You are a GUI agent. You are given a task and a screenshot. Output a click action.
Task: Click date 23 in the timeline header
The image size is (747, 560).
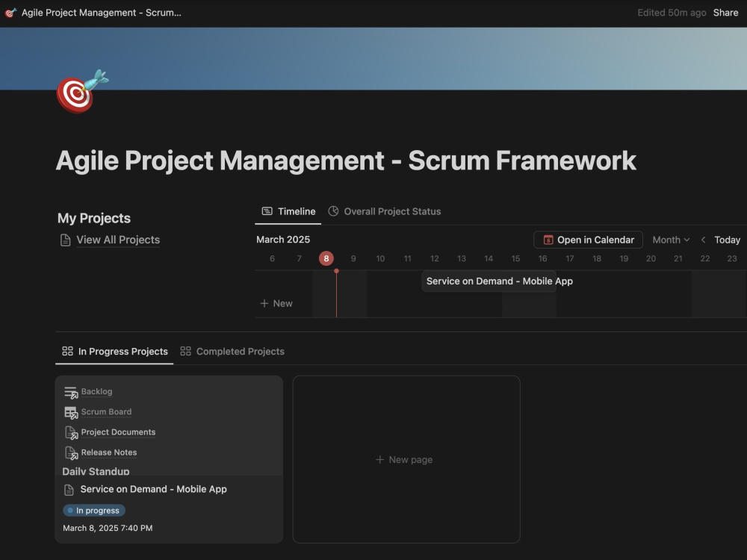tap(732, 258)
